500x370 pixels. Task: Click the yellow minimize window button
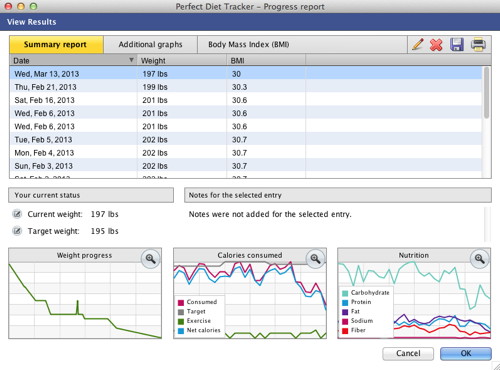tap(21, 6)
